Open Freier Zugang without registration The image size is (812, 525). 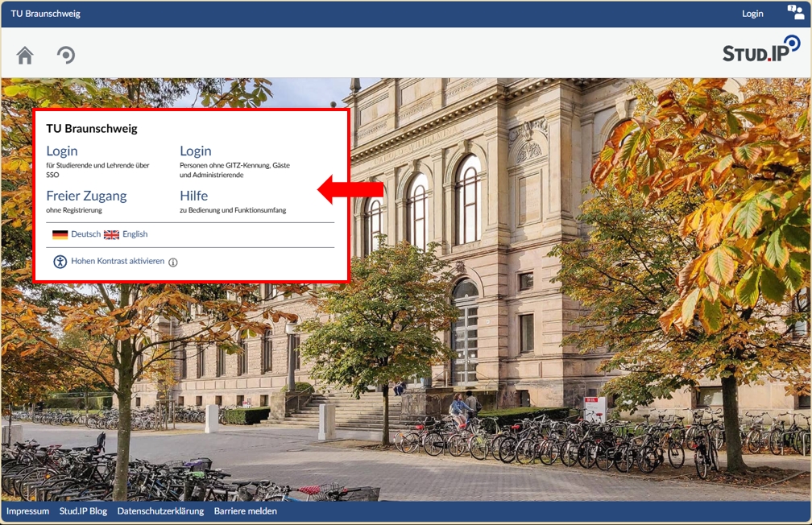pos(86,196)
